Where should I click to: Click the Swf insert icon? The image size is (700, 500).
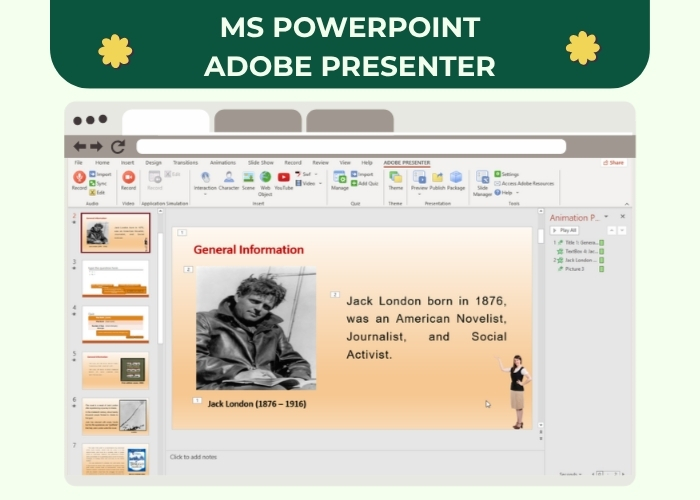[298, 174]
